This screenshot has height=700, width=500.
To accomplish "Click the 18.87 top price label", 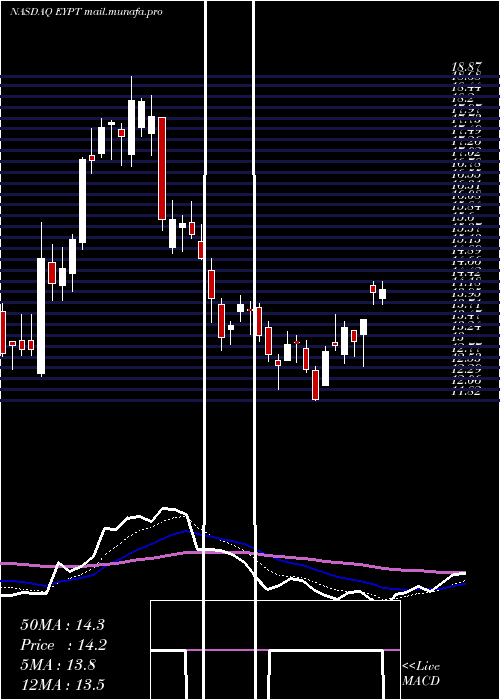I will 466,67.
